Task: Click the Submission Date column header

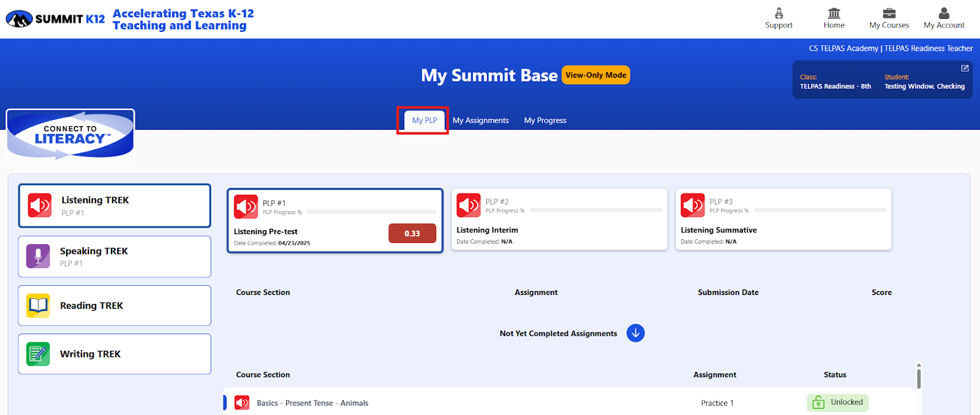Action: 728,293
